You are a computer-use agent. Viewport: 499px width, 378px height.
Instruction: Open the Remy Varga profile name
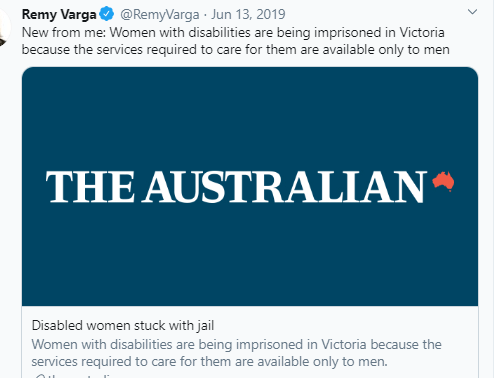click(x=59, y=14)
